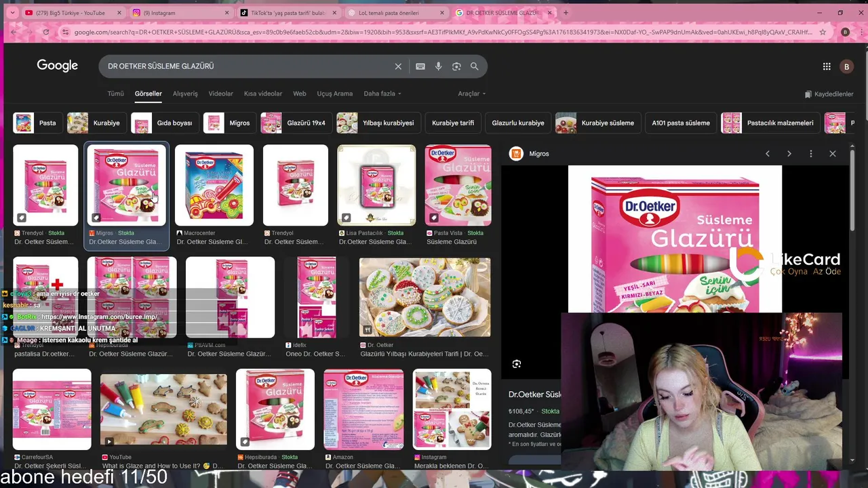868x488 pixels.
Task: Open the Instagram Merakla beklenen image result
Action: 452,409
